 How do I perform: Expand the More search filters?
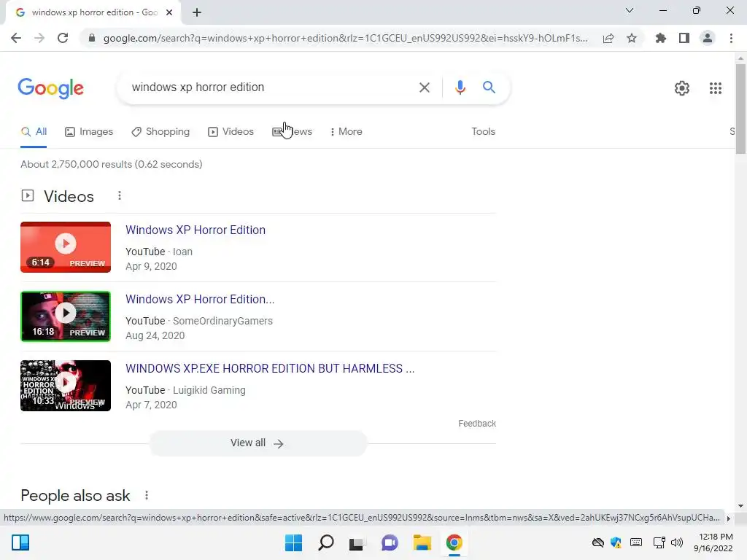(347, 132)
